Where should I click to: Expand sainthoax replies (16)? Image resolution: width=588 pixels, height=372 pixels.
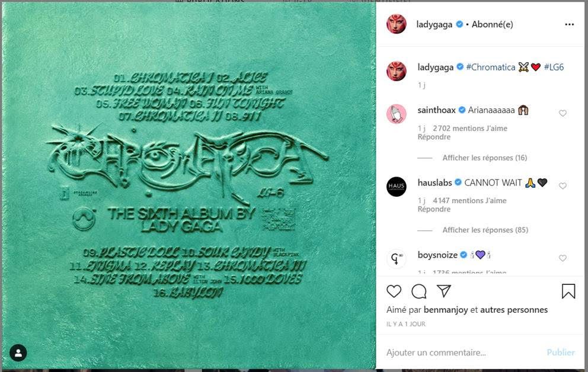pyautogui.click(x=484, y=158)
